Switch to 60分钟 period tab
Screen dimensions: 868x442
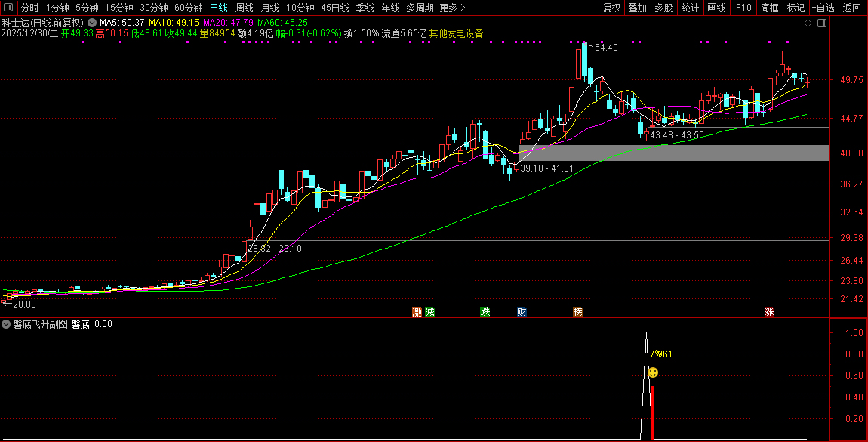[189, 8]
